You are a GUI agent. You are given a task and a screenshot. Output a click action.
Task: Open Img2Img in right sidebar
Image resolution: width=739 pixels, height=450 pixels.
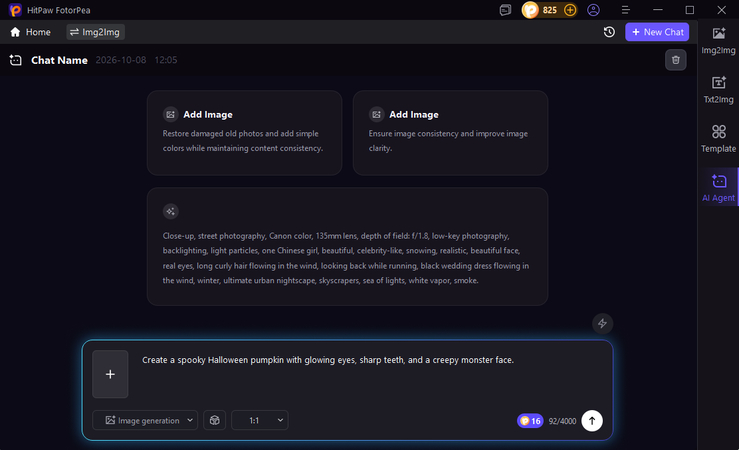(718, 41)
